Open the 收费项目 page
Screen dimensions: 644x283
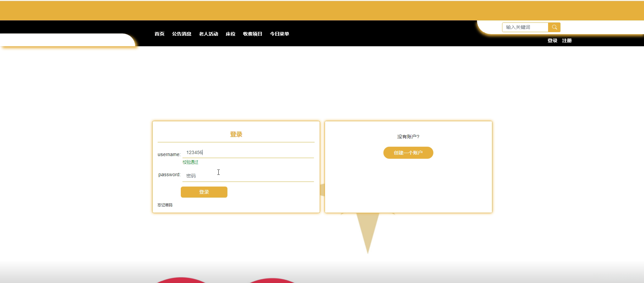click(x=253, y=34)
